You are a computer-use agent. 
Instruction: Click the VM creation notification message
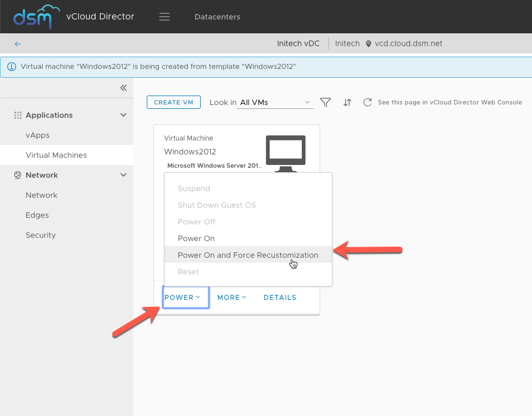click(x=158, y=67)
